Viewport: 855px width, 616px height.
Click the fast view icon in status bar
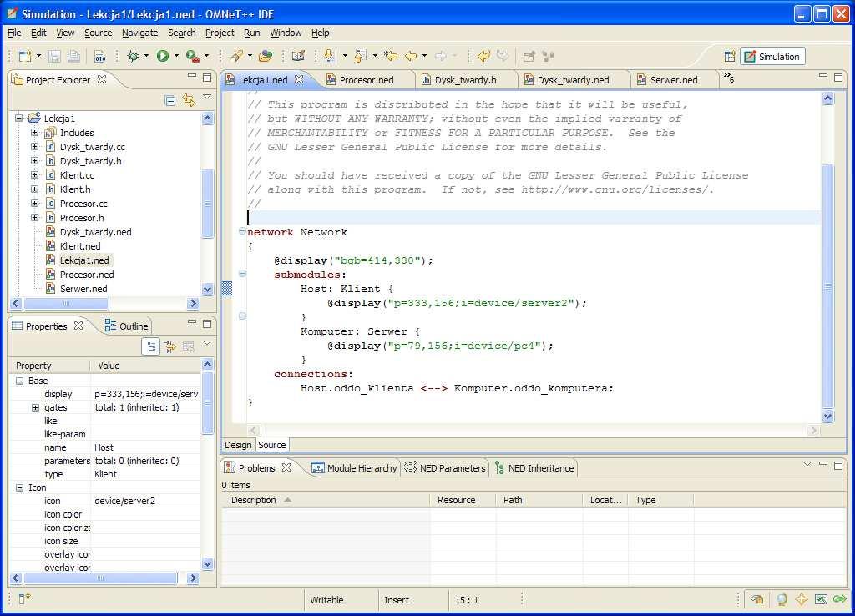tap(24, 599)
